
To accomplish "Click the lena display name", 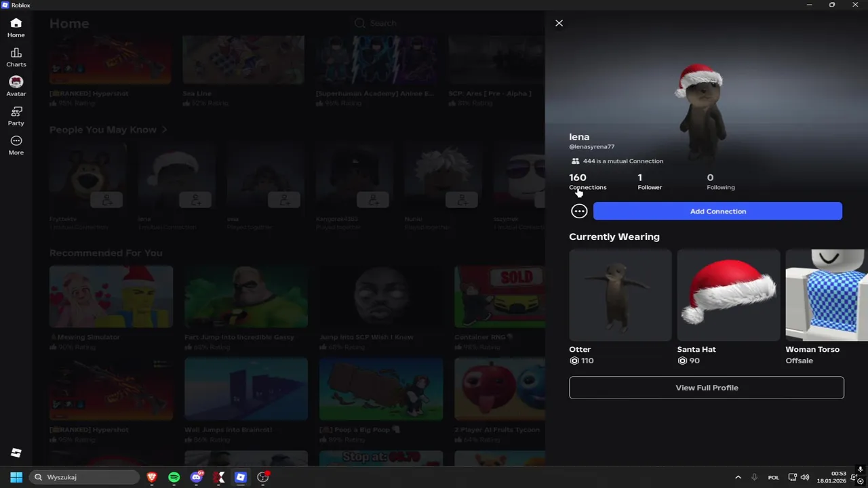I will pos(579,137).
